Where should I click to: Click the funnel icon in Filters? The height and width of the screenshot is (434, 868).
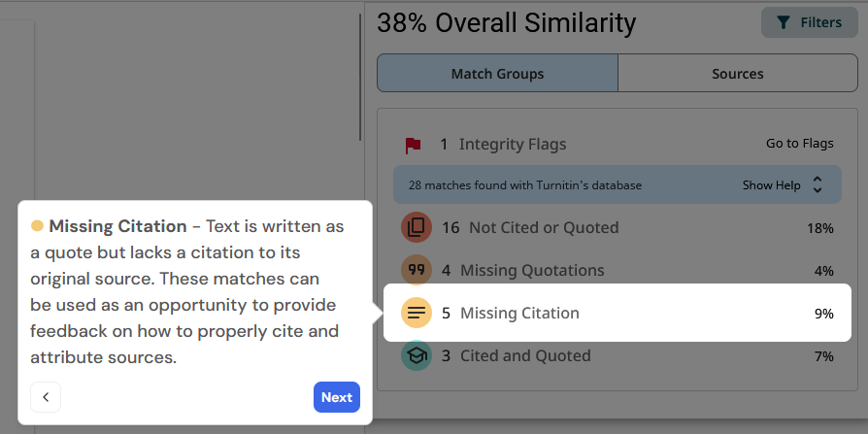[784, 22]
